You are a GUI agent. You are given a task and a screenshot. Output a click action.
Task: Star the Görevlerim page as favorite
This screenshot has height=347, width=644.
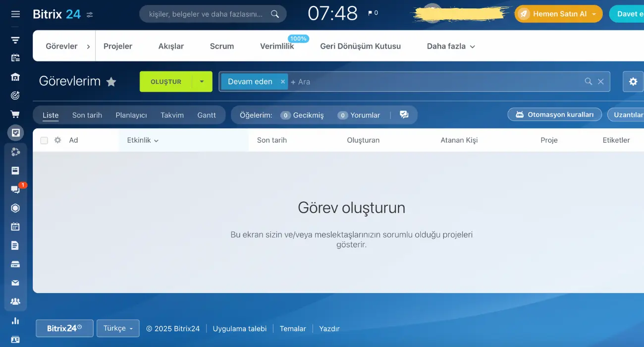tap(111, 82)
